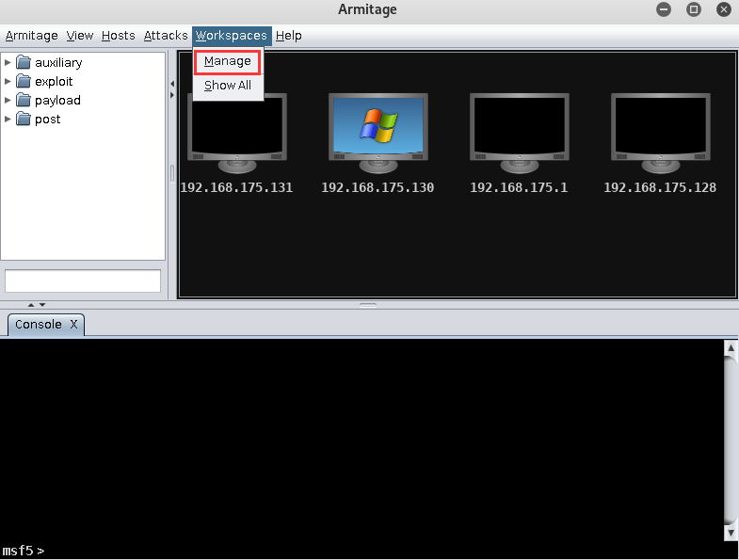Collapse module panel using left arrow
Viewport: 739px width, 560px height.
172,84
